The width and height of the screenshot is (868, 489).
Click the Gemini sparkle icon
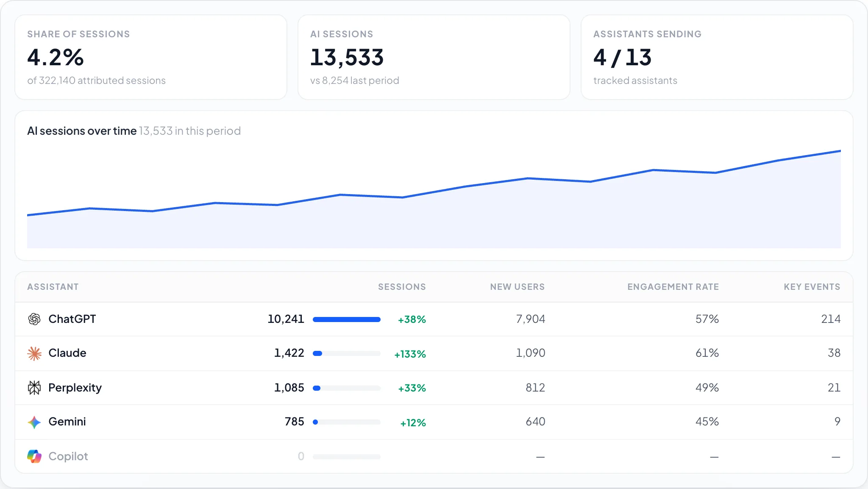pos(34,422)
